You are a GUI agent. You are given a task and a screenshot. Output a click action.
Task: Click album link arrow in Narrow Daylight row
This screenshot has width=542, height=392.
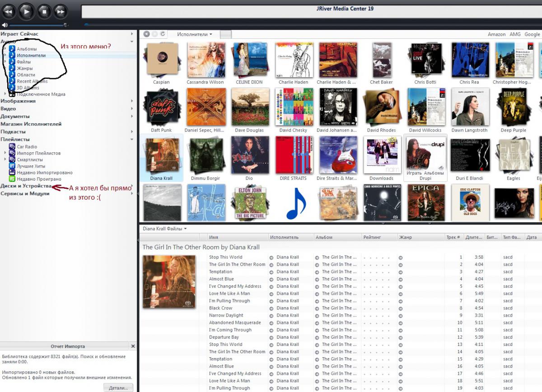coord(317,316)
